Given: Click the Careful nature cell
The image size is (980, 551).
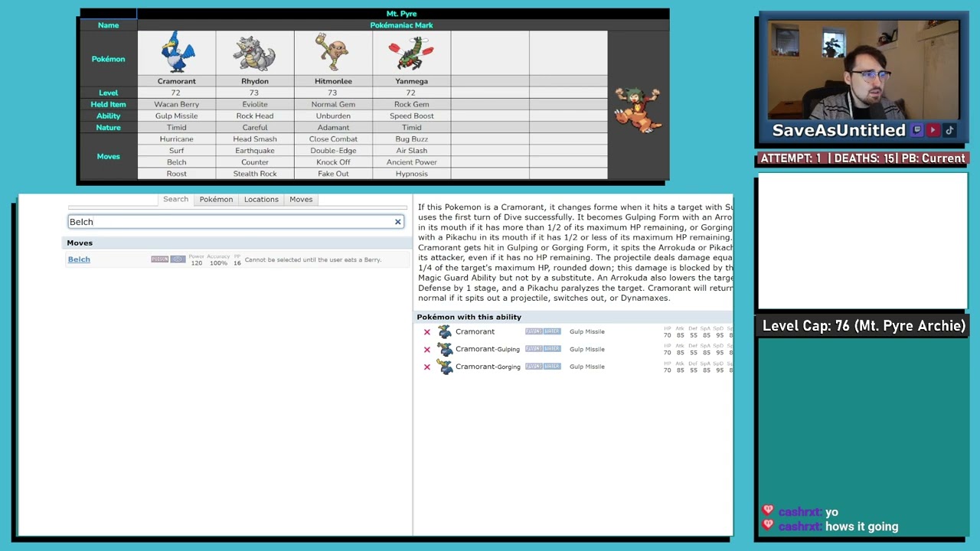Looking at the screenshot, I should point(255,128).
